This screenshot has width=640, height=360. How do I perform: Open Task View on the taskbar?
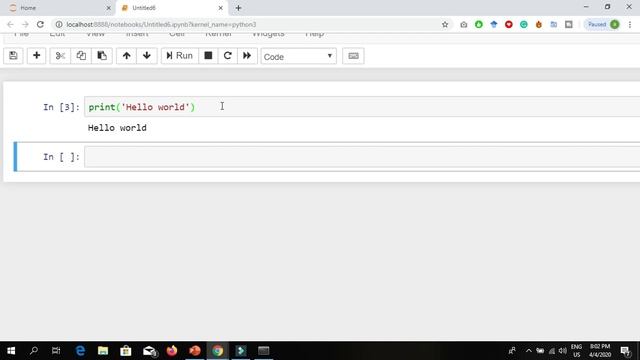pyautogui.click(x=56, y=351)
